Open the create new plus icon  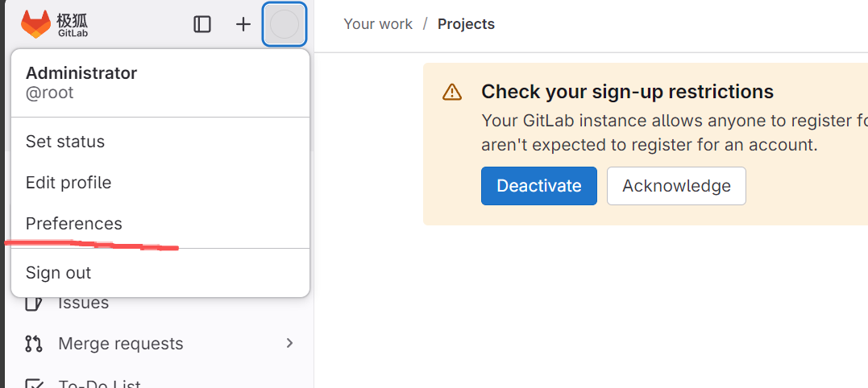pos(243,24)
